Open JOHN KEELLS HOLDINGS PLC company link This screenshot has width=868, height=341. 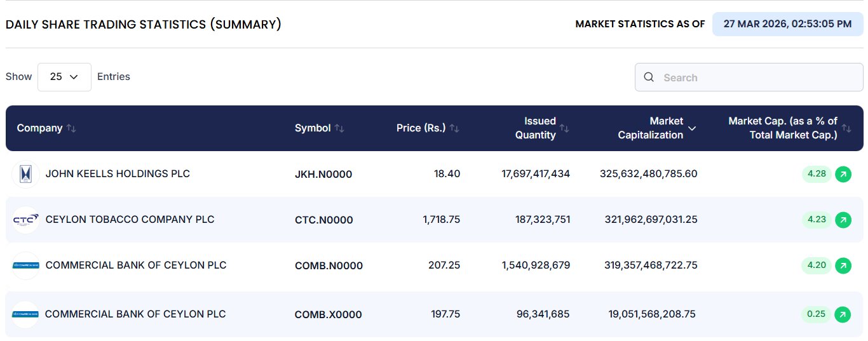pyautogui.click(x=118, y=174)
